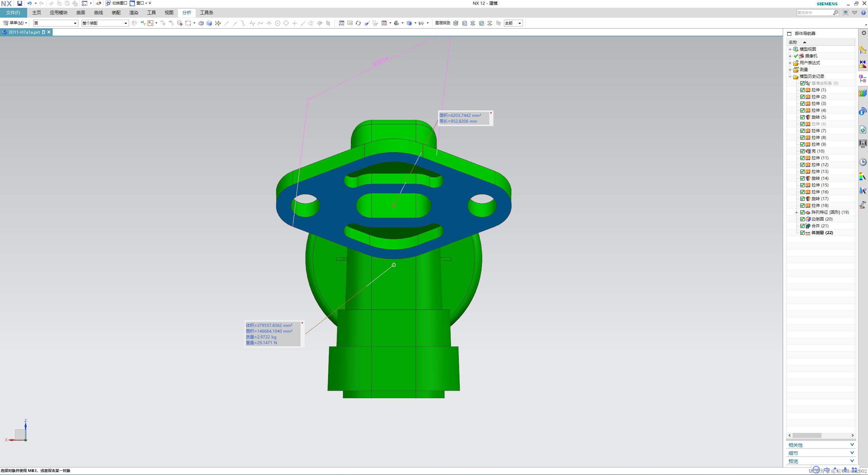Expand the 细节 panel section
868x475 pixels.
[x=821, y=453]
